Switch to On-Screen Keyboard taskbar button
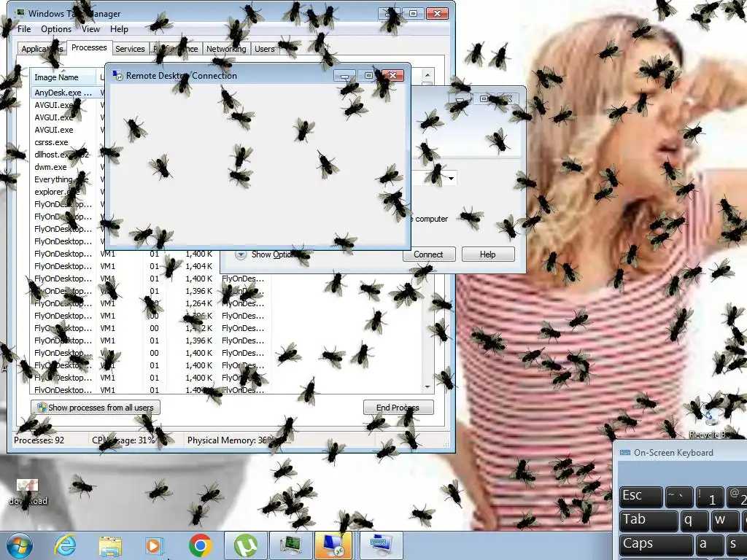Viewport: 747px width, 560px height. (382, 545)
